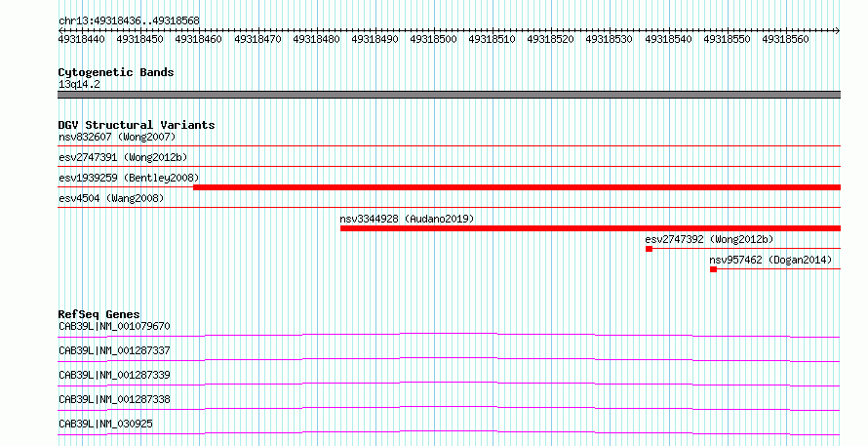Open variant esv2747392 (Wong2012b)

click(709, 239)
